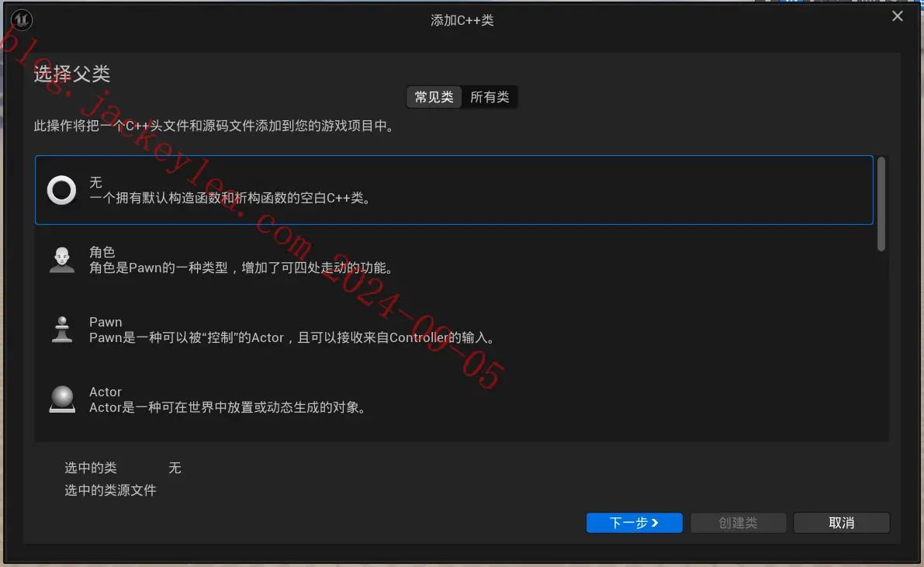The image size is (924, 567).
Task: Switch to the 所有类 tab
Action: point(490,97)
